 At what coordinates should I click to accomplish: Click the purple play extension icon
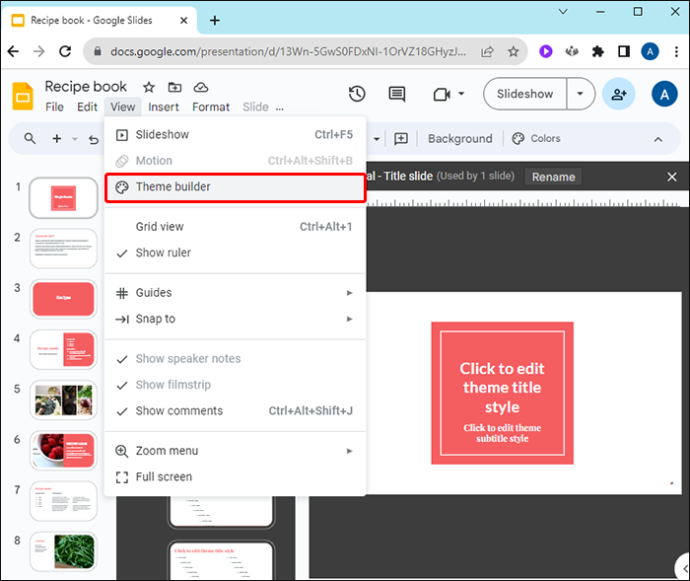pyautogui.click(x=546, y=51)
